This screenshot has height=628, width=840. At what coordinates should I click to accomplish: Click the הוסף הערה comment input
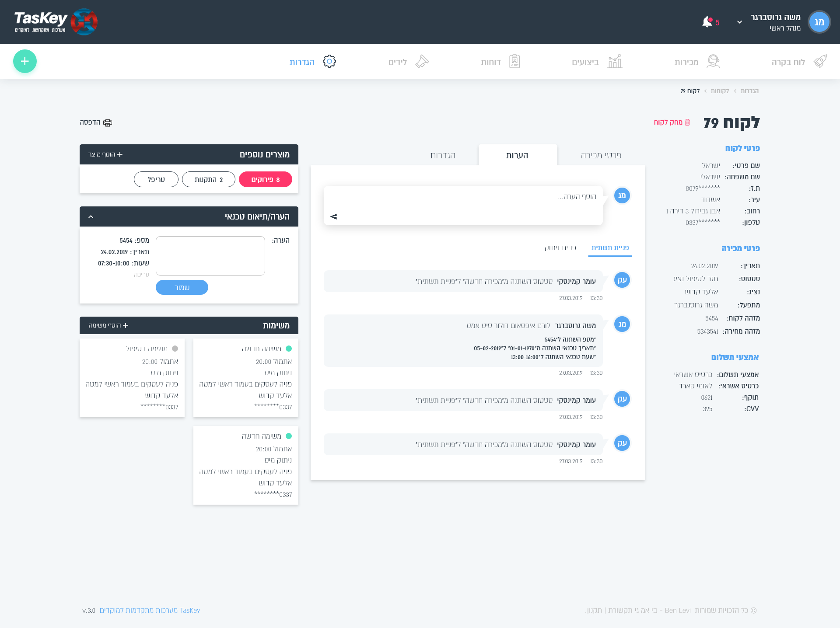click(x=463, y=206)
